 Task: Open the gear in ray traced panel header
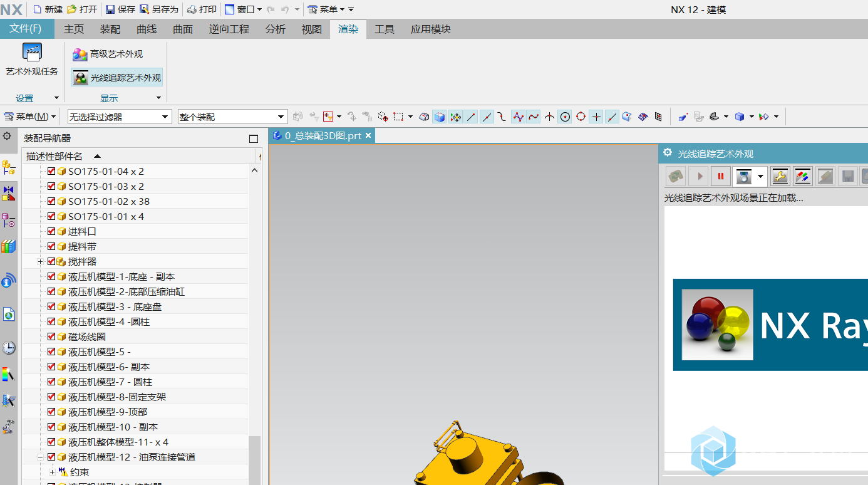pos(668,153)
